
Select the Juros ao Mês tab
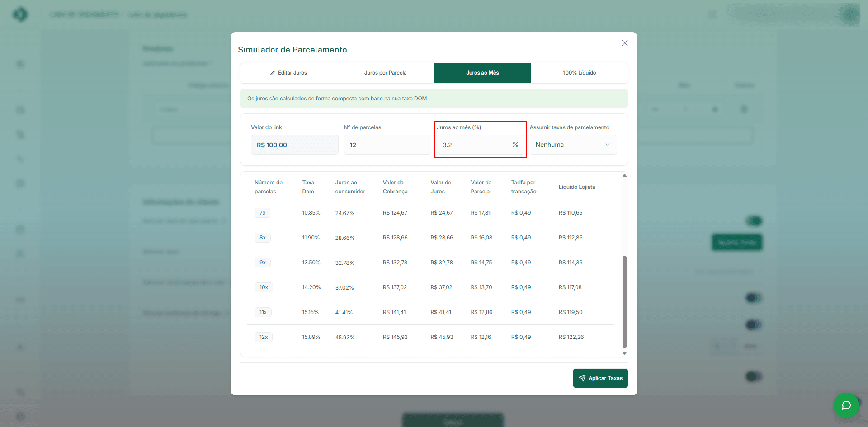point(482,73)
